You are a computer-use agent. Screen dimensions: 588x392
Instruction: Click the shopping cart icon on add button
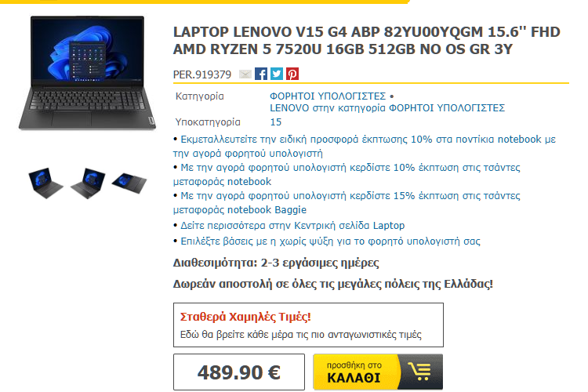[419, 372]
